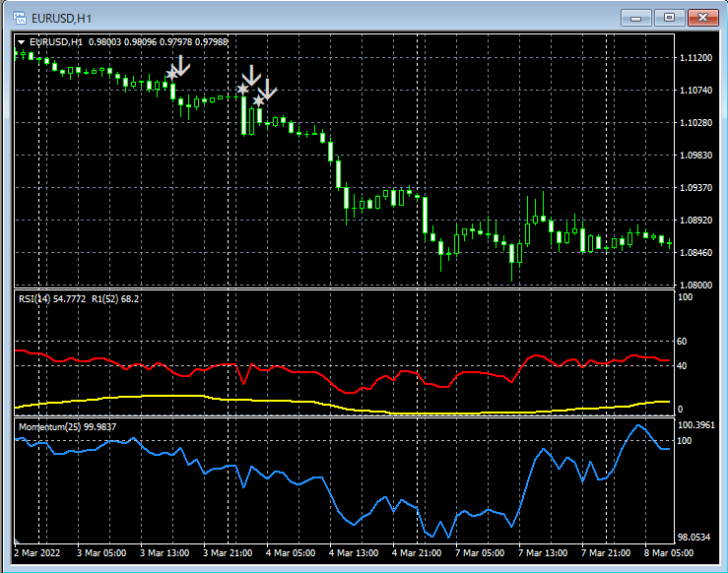Close the EURUSD,H1 chart window

(x=703, y=18)
